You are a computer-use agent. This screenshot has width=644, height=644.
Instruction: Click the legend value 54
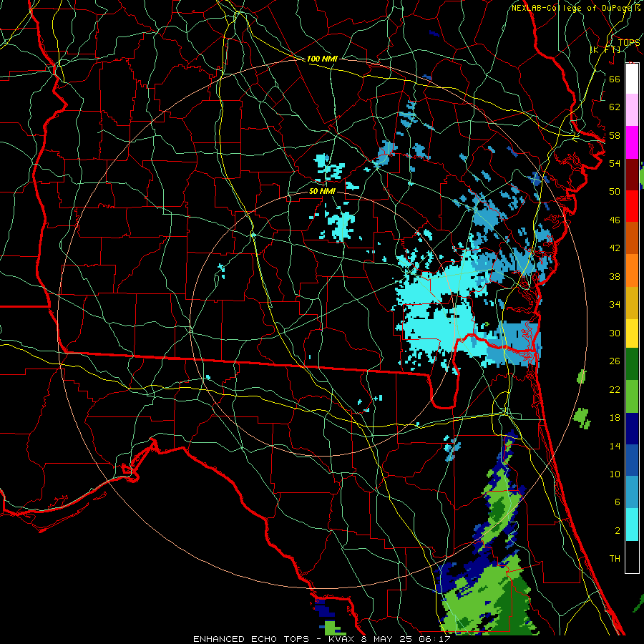pos(615,163)
